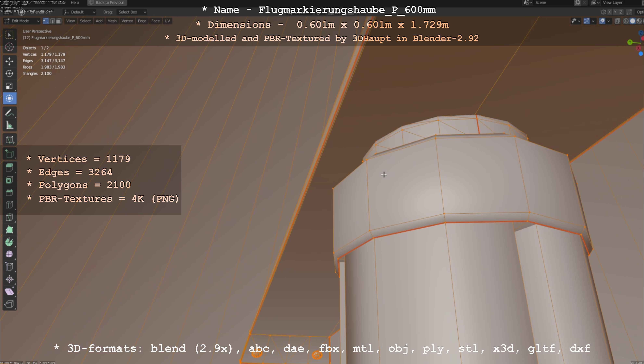The height and width of the screenshot is (364, 644).
Task: Click the New Scene icon
Action: 577,2
